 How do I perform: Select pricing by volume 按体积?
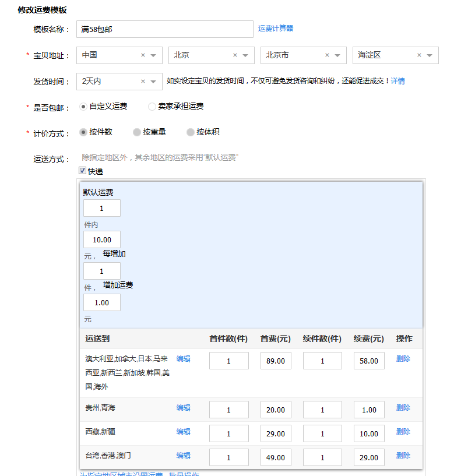pyautogui.click(x=190, y=132)
